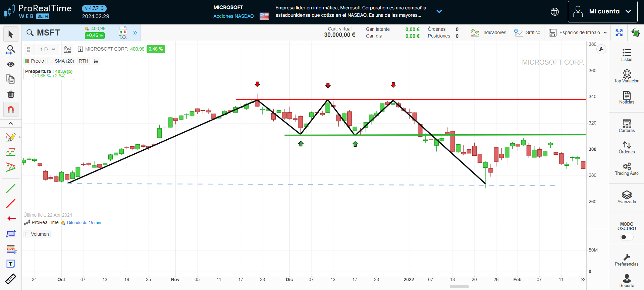
Task: Click Acciones NASDAQ link
Action: (x=233, y=16)
